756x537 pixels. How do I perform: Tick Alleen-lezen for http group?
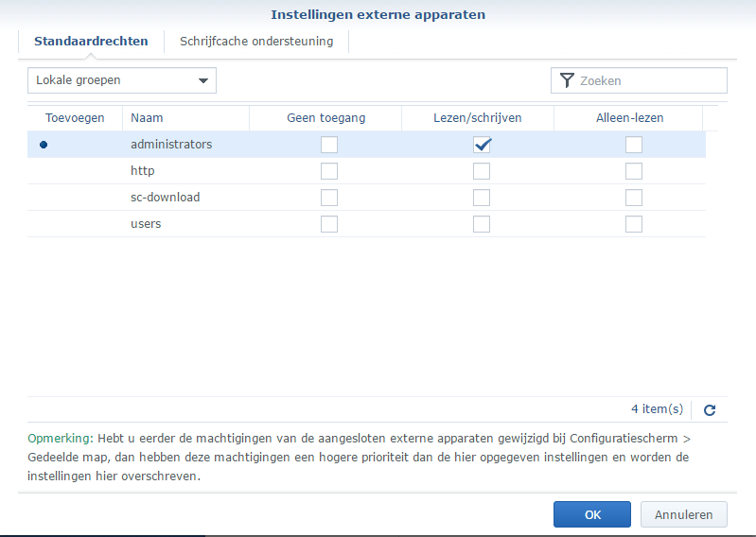point(633,171)
